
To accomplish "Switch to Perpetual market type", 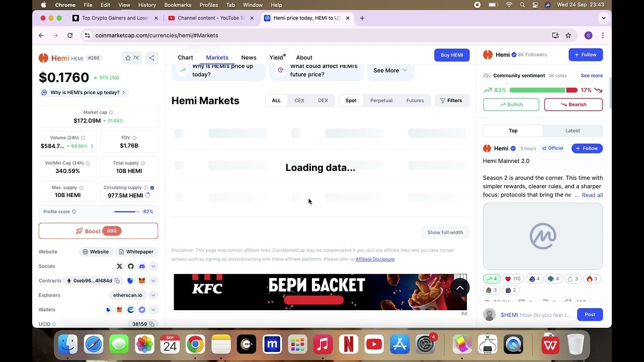I will pos(381,101).
